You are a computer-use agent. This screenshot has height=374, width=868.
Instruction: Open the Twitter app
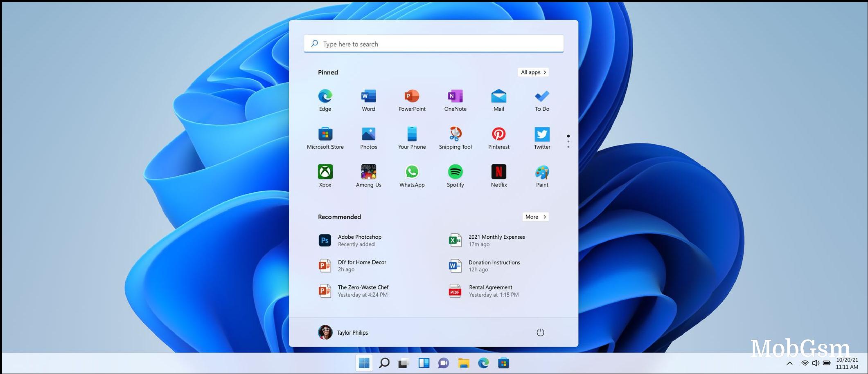(x=542, y=138)
